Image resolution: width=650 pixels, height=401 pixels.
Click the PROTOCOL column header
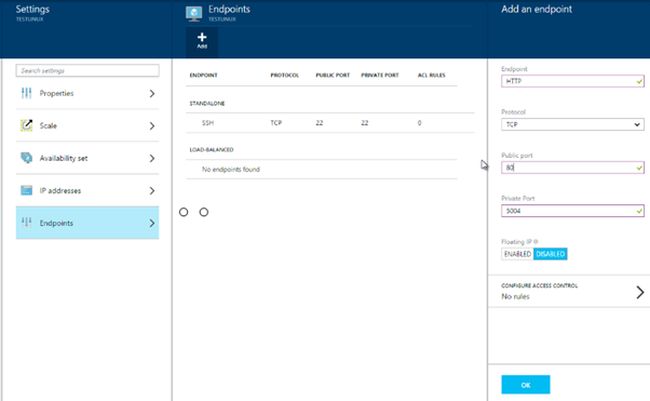click(284, 75)
